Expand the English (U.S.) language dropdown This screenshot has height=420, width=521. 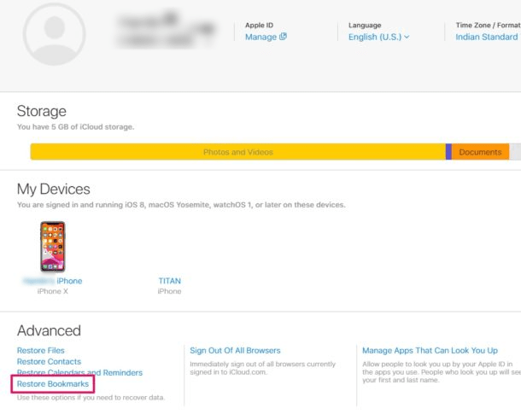pos(378,37)
